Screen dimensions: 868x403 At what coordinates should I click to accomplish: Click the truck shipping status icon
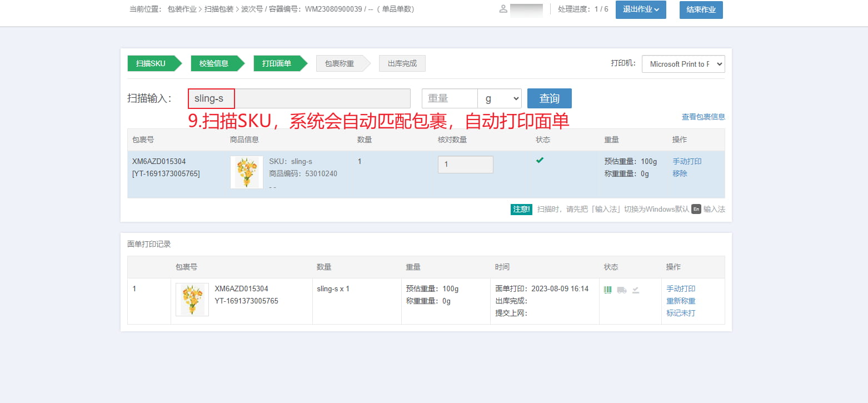[622, 290]
